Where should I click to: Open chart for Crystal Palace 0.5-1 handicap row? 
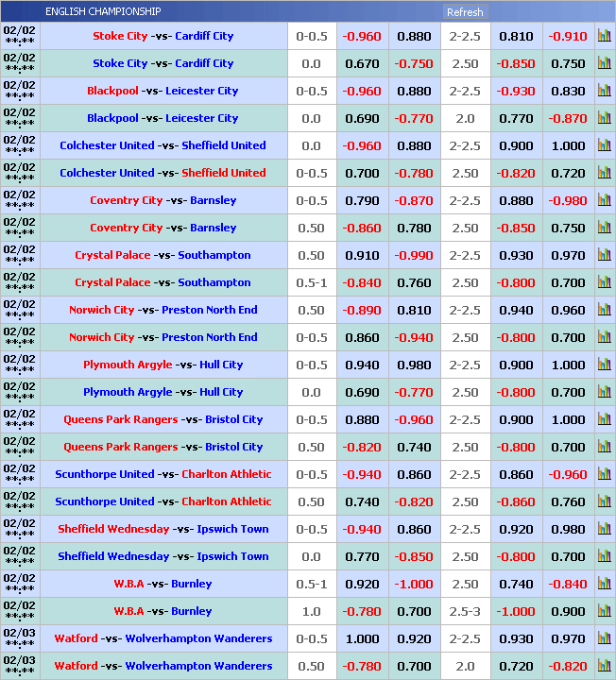pyautogui.click(x=604, y=282)
